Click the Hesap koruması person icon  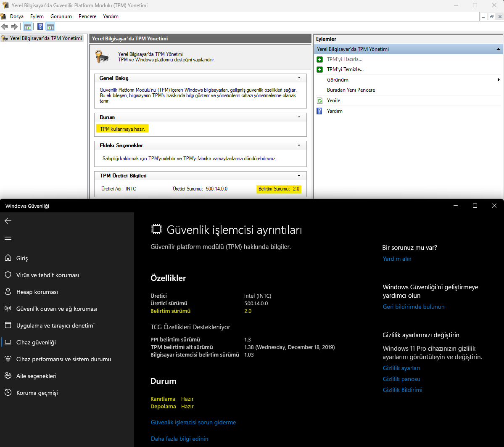[x=8, y=292]
